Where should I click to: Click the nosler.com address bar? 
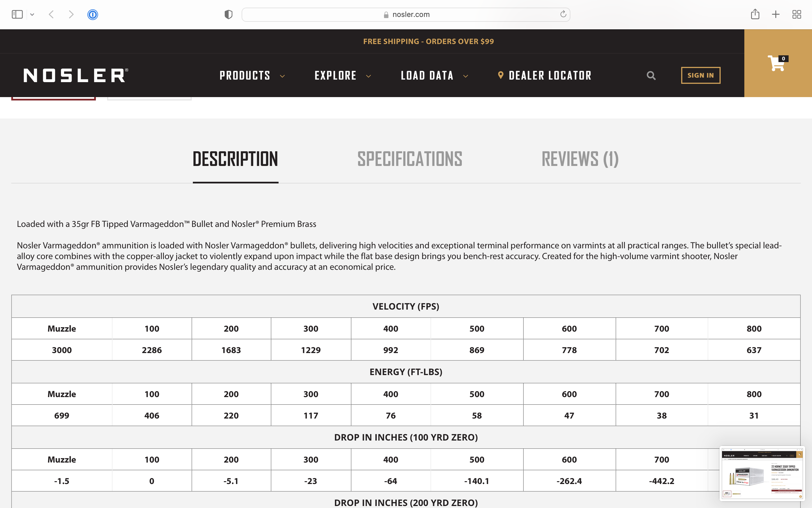coord(406,14)
